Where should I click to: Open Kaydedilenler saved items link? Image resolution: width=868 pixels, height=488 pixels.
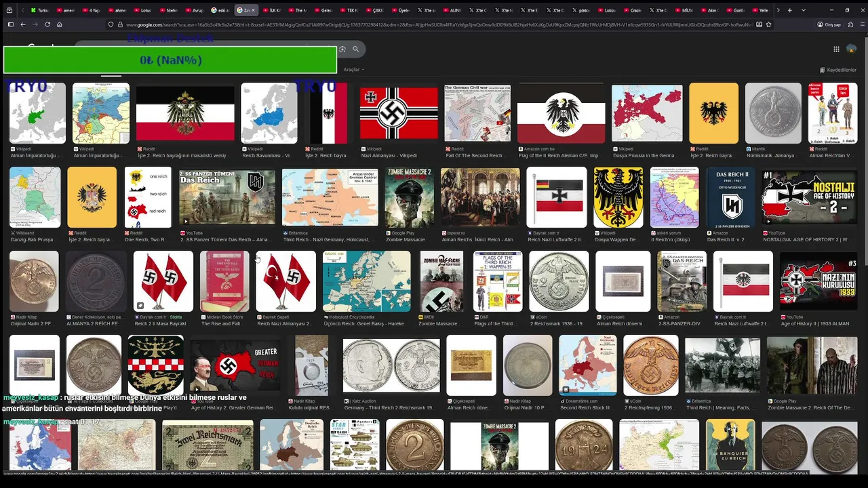point(838,70)
